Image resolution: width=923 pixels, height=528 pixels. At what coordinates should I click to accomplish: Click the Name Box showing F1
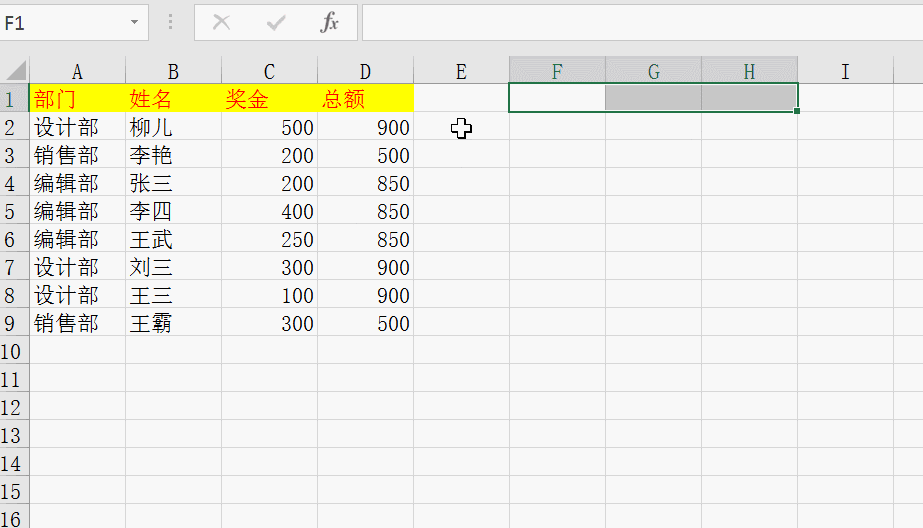[64, 22]
